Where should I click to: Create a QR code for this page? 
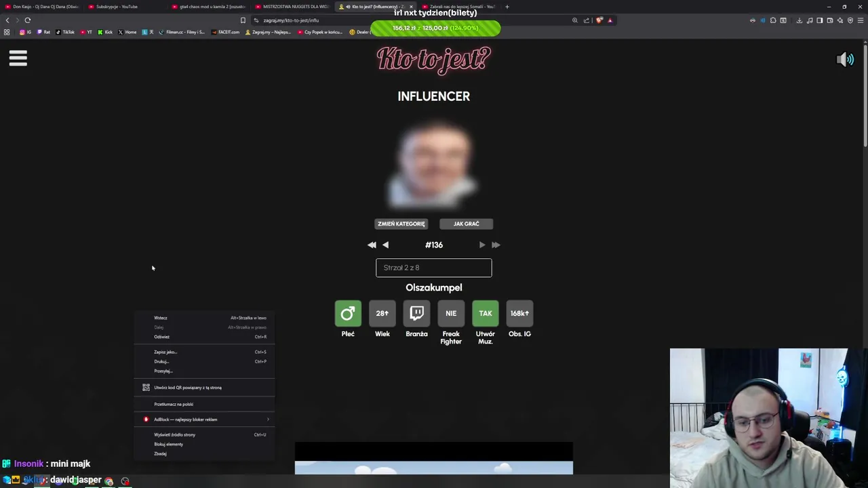204,388
